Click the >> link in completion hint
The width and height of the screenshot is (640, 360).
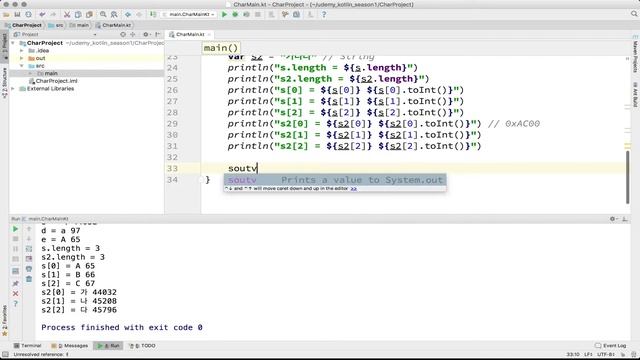point(353,189)
